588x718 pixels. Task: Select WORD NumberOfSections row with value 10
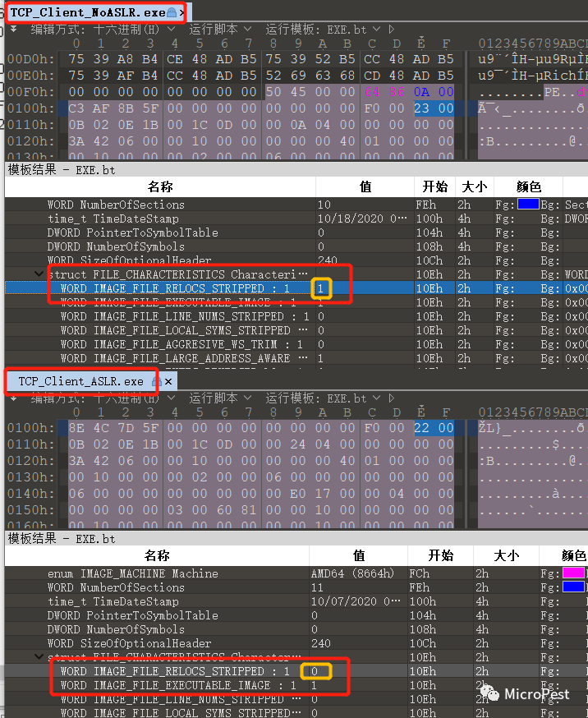click(x=296, y=205)
